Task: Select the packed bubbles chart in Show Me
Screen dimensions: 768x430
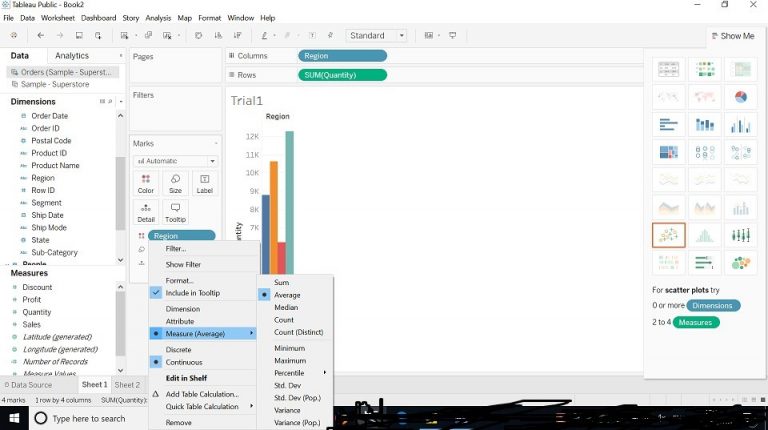Action: pyautogui.click(x=741, y=263)
